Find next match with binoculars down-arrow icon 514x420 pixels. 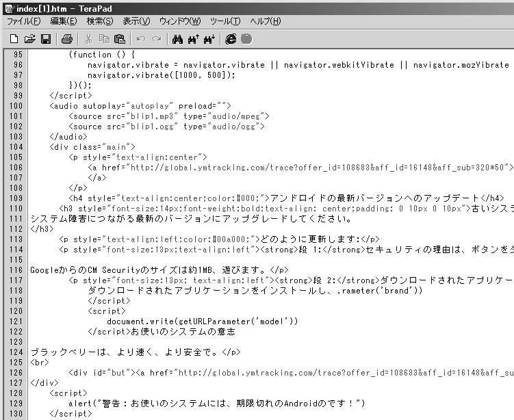click(x=209, y=39)
